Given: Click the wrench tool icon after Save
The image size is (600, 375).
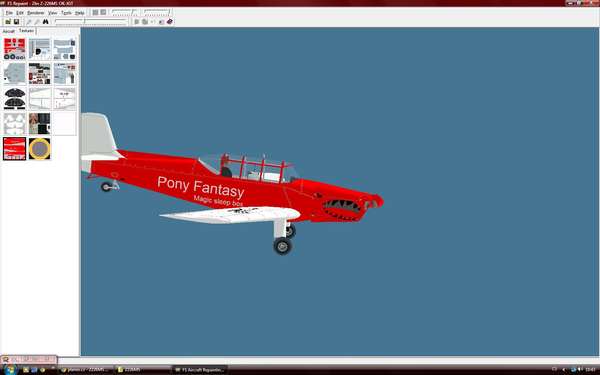Looking at the screenshot, I should (x=29, y=22).
